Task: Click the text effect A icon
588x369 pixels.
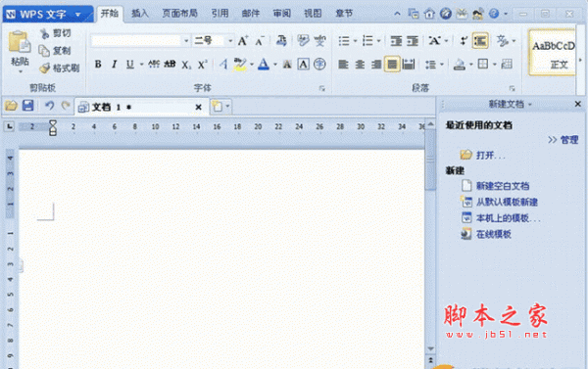Action: click(223, 65)
